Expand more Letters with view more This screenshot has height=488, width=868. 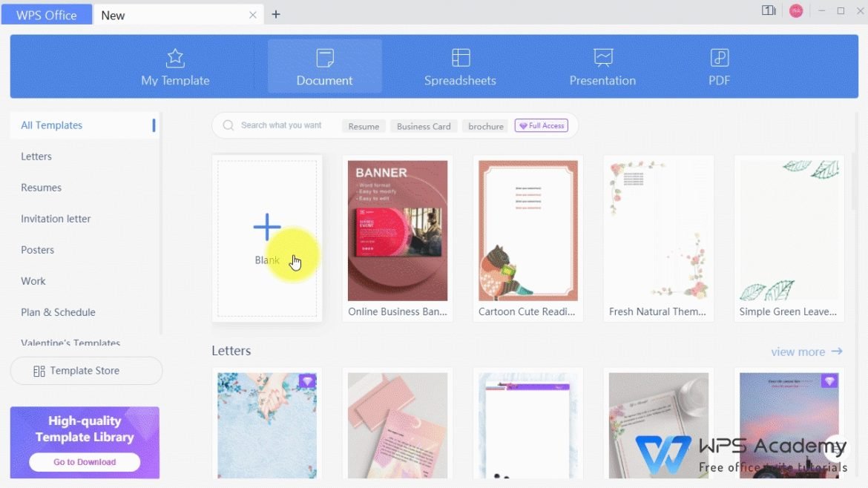click(806, 352)
